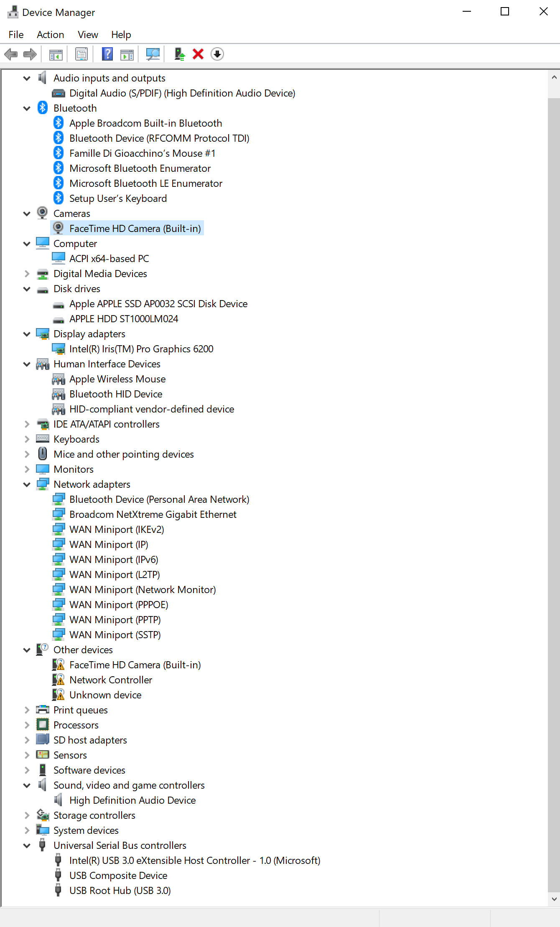Click the Update device driver icon
Viewport: 560px width, 927px height.
coord(180,54)
